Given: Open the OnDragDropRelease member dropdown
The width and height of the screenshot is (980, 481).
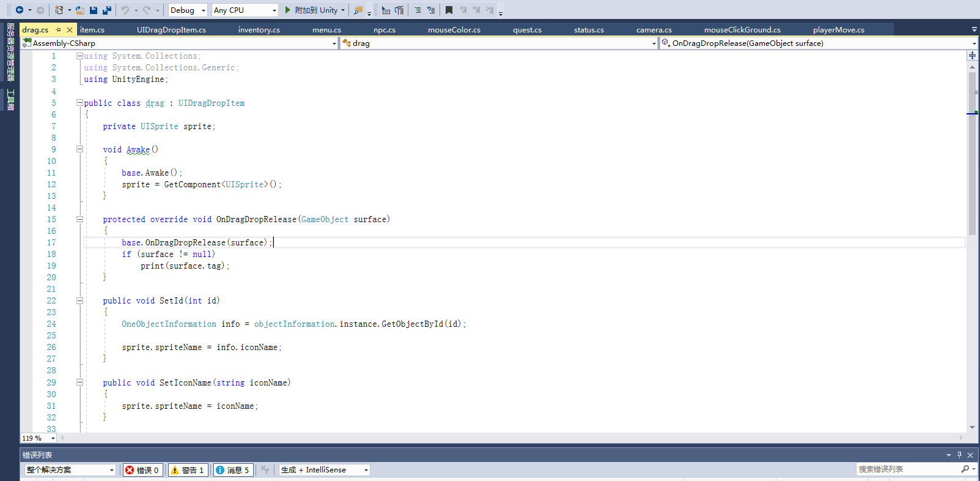Looking at the screenshot, I should tap(819, 43).
